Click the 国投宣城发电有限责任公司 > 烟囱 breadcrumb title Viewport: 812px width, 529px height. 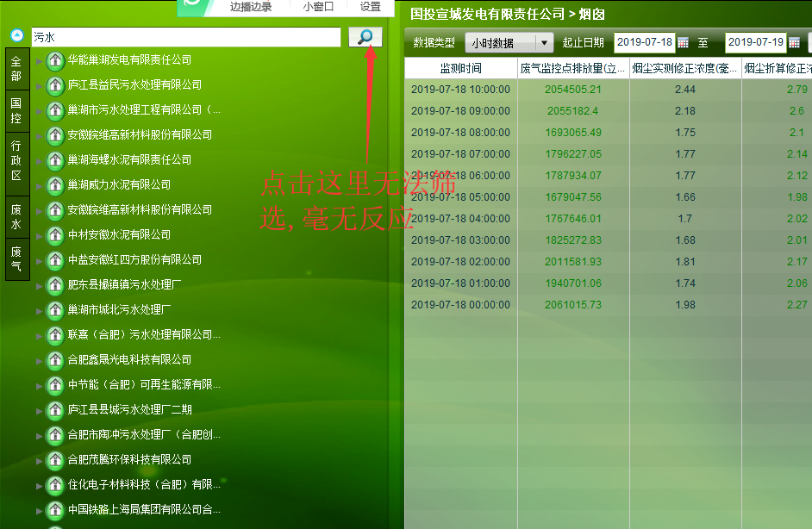[508, 14]
